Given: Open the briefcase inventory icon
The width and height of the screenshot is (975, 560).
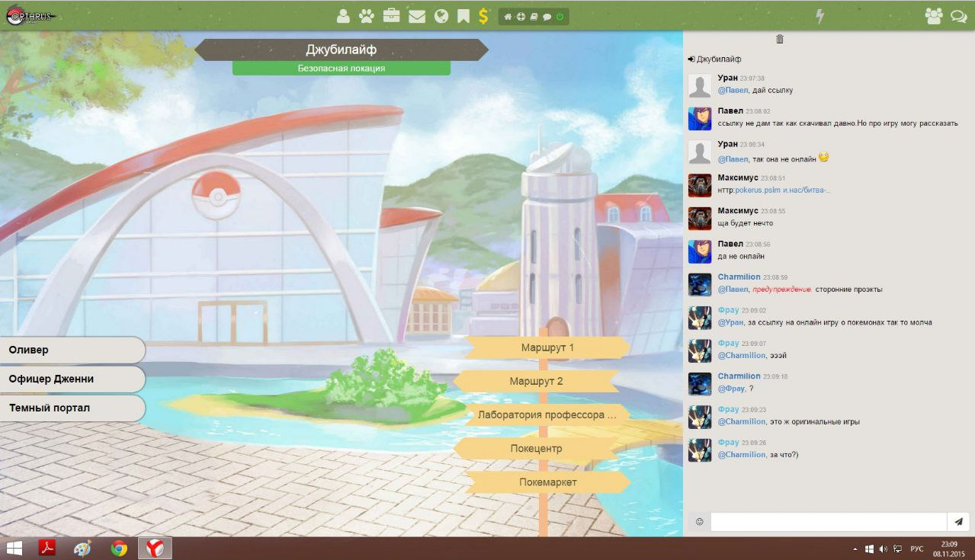Looking at the screenshot, I should pos(391,15).
